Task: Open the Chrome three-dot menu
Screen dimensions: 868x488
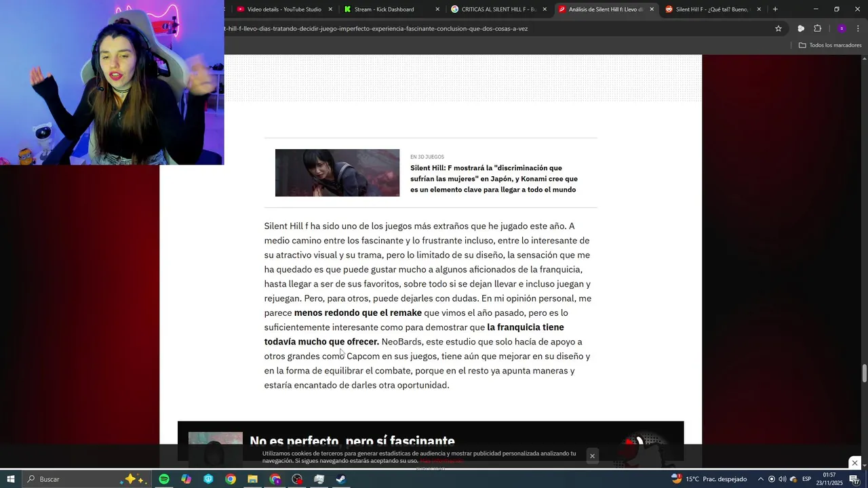Action: tap(859, 28)
